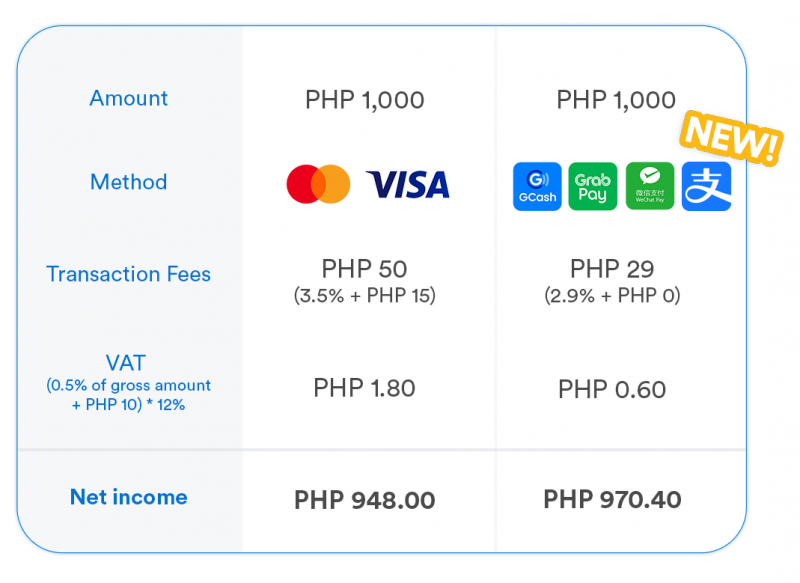Click the WeChat Pay icon
The height and width of the screenshot is (583, 800).
[650, 186]
